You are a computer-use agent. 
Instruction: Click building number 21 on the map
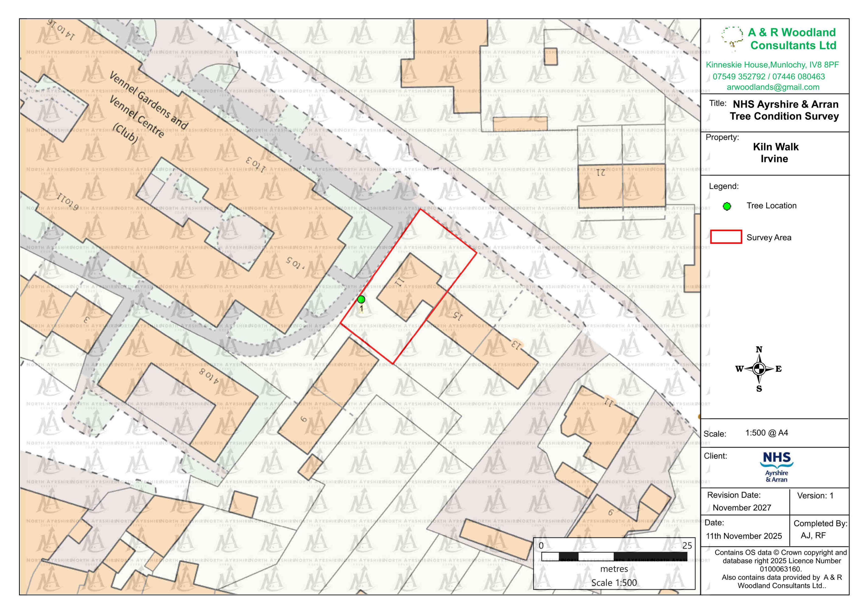pyautogui.click(x=601, y=173)
